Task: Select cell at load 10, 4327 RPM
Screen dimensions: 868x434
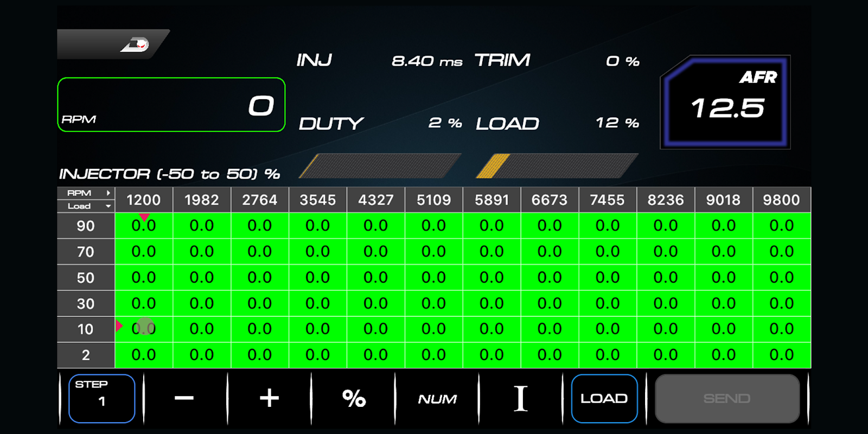Action: coord(376,329)
